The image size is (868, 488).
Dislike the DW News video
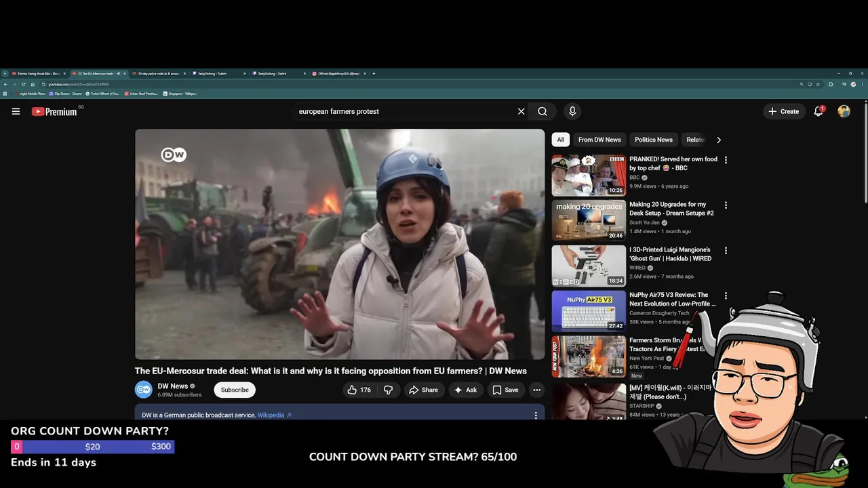[x=388, y=390]
